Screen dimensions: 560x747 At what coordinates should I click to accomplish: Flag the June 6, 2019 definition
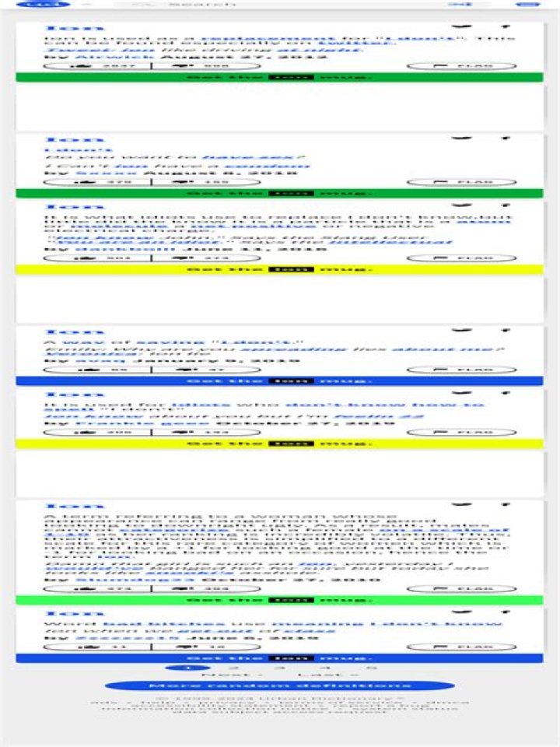461,647
